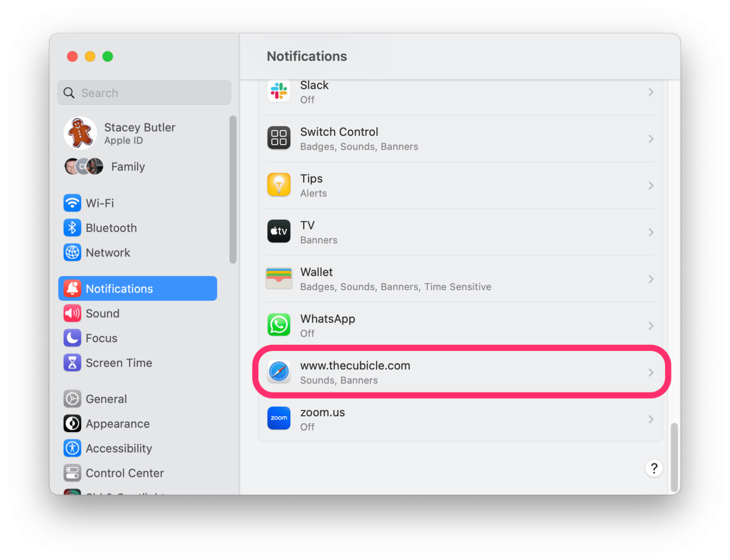Expand the zoom.us row chevron
The image size is (730, 560).
point(651,419)
